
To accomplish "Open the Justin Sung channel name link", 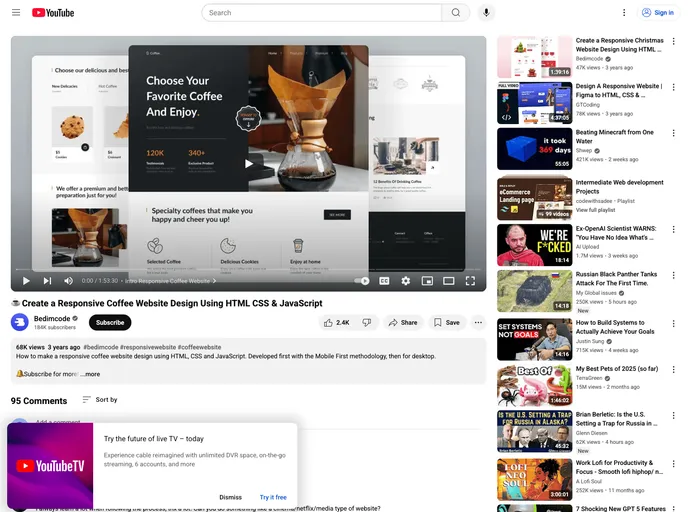I will [x=590, y=341].
